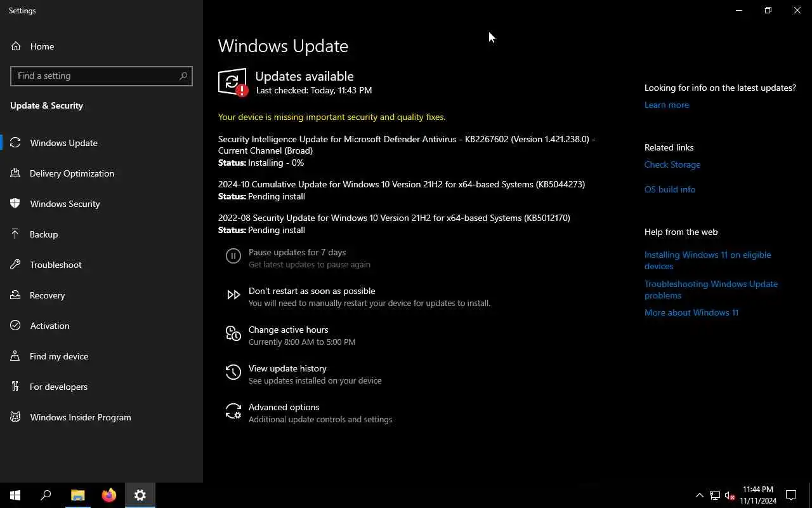Screen dimensions: 812x508
Task: Click the taskbar clock and date
Action: (757, 495)
